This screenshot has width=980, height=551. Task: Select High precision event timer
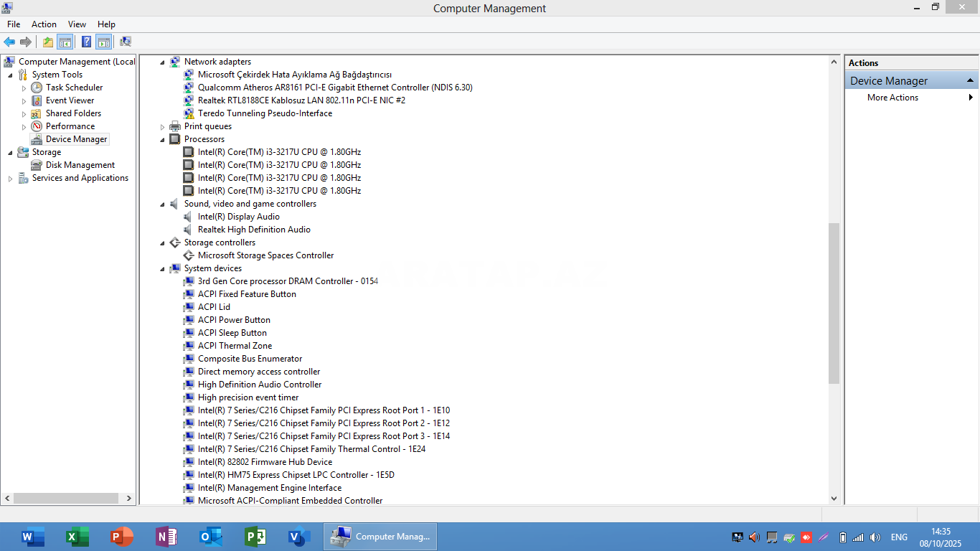pyautogui.click(x=248, y=397)
